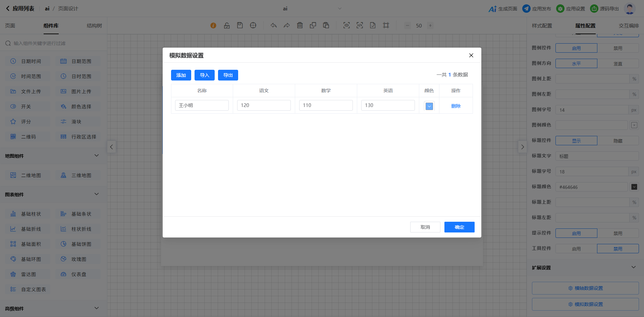Expand the 扩展设置 section
This screenshot has height=317, width=644.
[633, 267]
